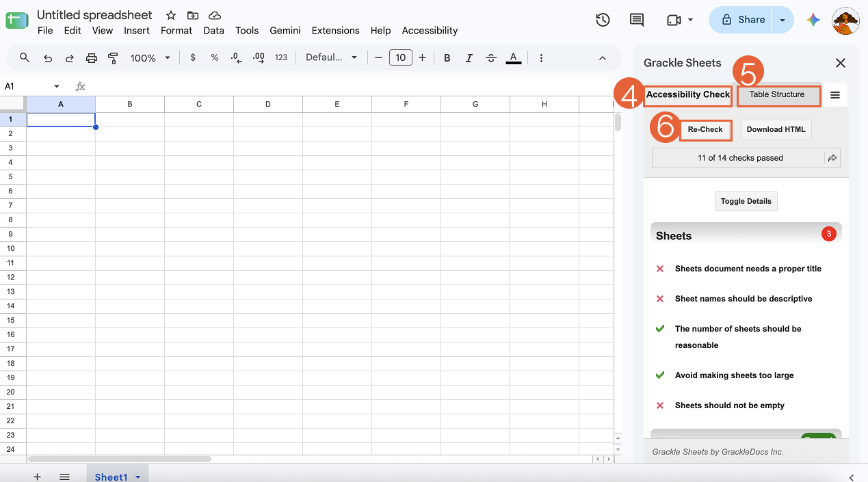Collapse the Sheets section header
The image size is (868, 482).
746,235
